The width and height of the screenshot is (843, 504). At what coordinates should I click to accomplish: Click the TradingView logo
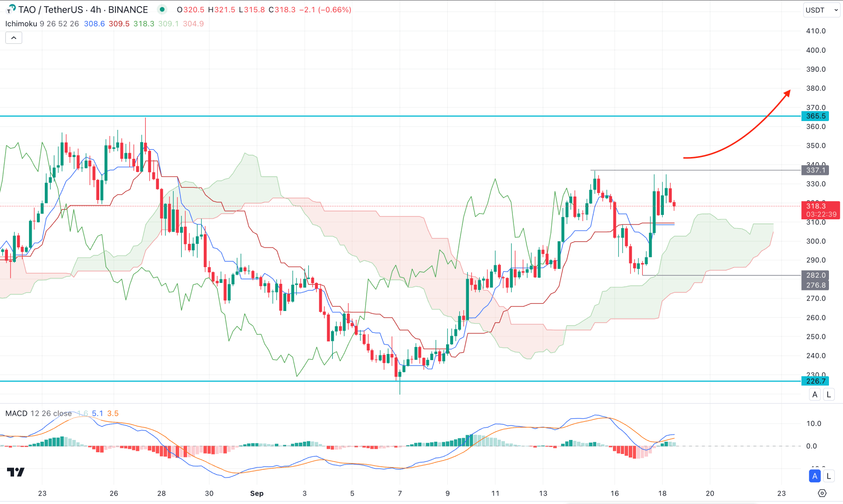point(16,472)
